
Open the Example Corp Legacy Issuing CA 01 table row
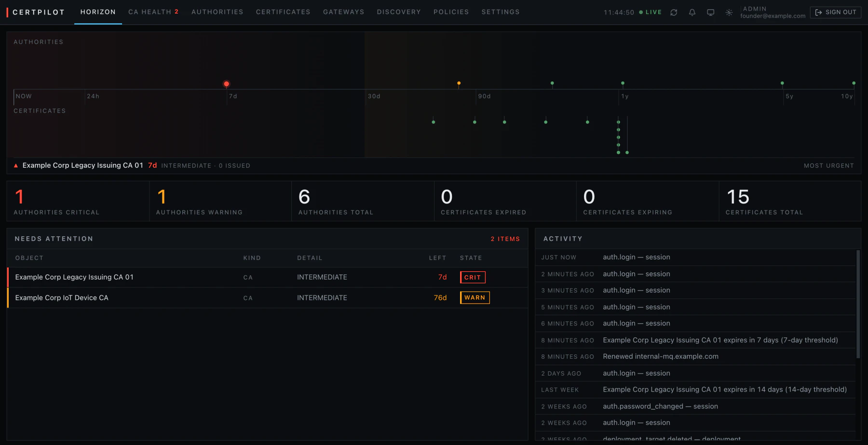tap(268, 277)
